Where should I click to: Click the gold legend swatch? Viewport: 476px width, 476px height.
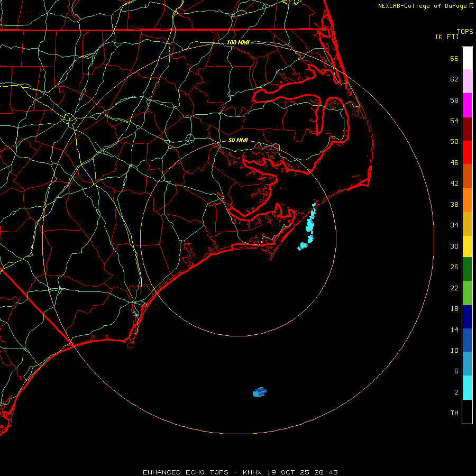click(467, 224)
